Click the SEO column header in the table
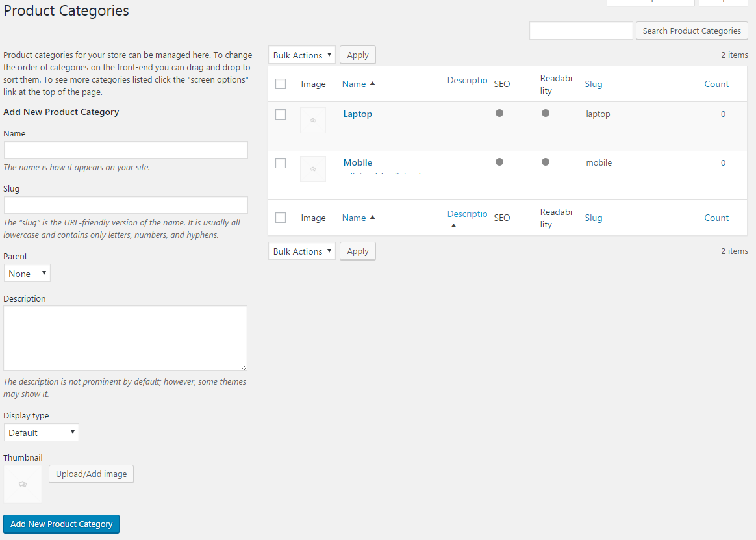 502,84
